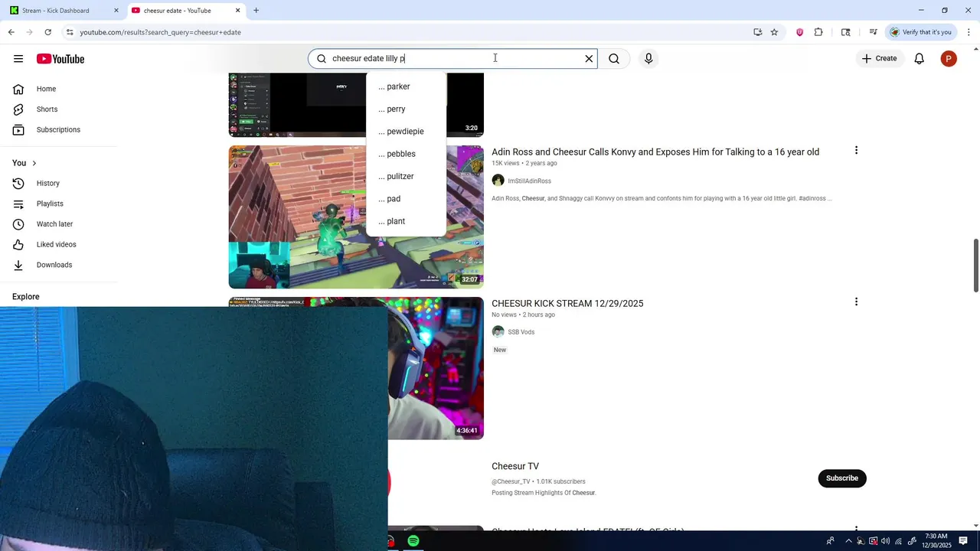The height and width of the screenshot is (551, 980).
Task: Open the Google Lens search tool icon
Action: pyautogui.click(x=845, y=32)
